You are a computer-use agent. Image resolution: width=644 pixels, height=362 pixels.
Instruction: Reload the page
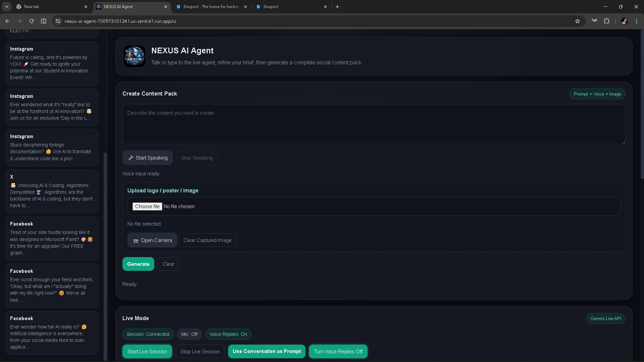click(x=32, y=21)
